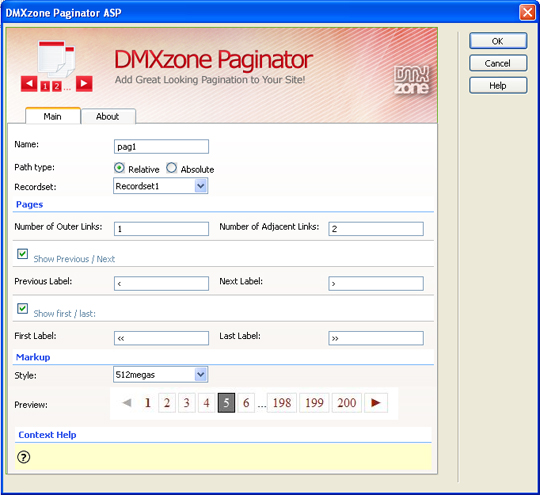Focus the Number of Adjacent Links field

[x=376, y=229]
